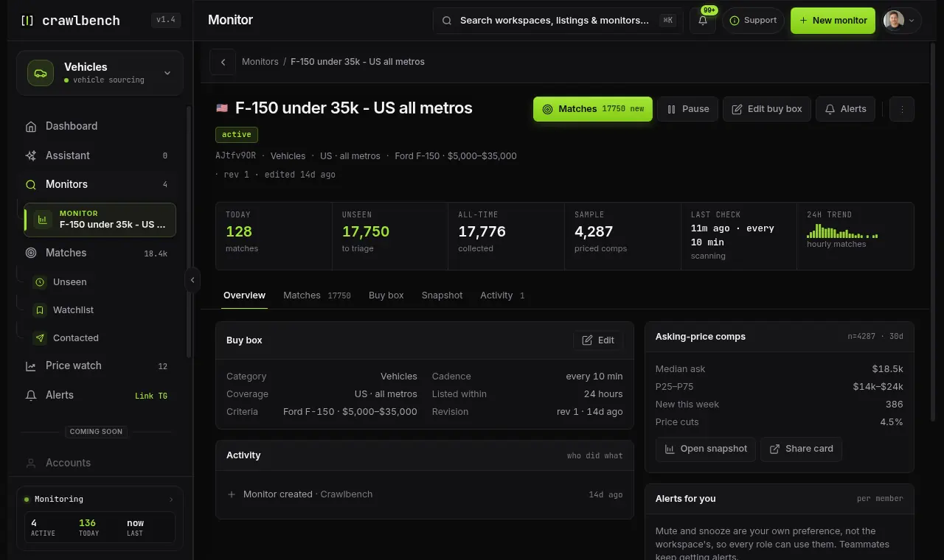Open the Activity tab
The height and width of the screenshot is (560, 944).
point(502,295)
